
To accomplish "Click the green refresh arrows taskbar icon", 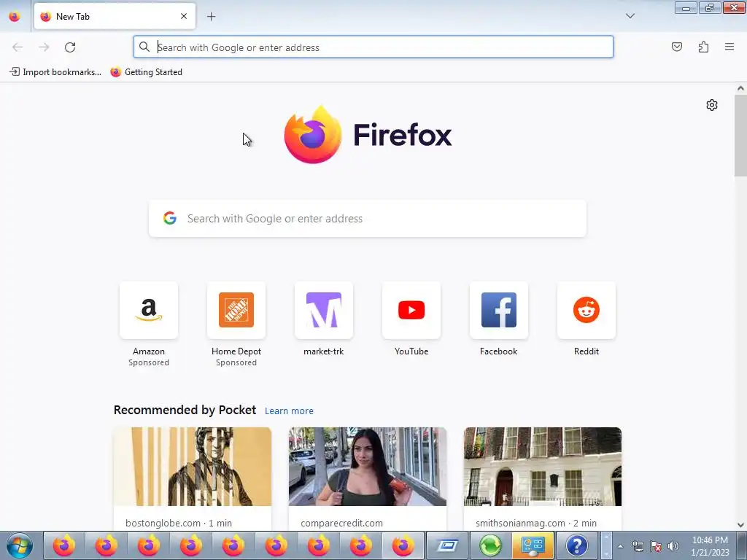I will click(x=490, y=545).
